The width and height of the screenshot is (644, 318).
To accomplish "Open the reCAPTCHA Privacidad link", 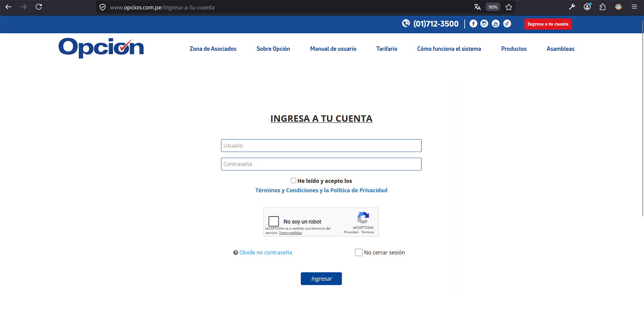I will point(351,232).
